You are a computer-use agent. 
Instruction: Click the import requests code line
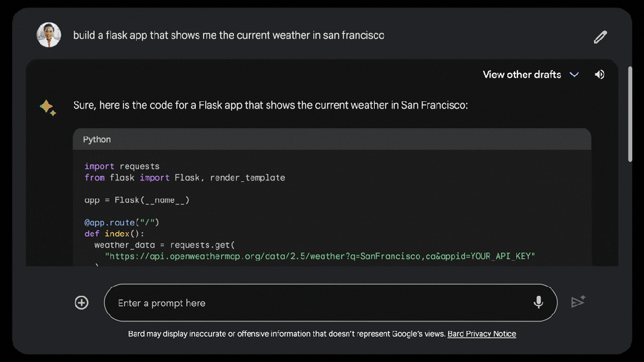(x=122, y=166)
